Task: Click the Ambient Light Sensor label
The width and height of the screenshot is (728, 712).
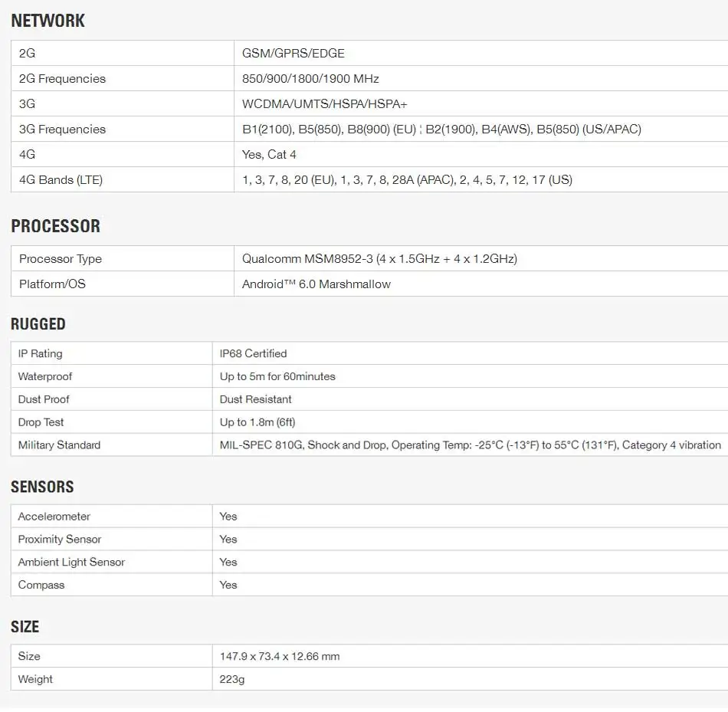Action: pyautogui.click(x=71, y=562)
